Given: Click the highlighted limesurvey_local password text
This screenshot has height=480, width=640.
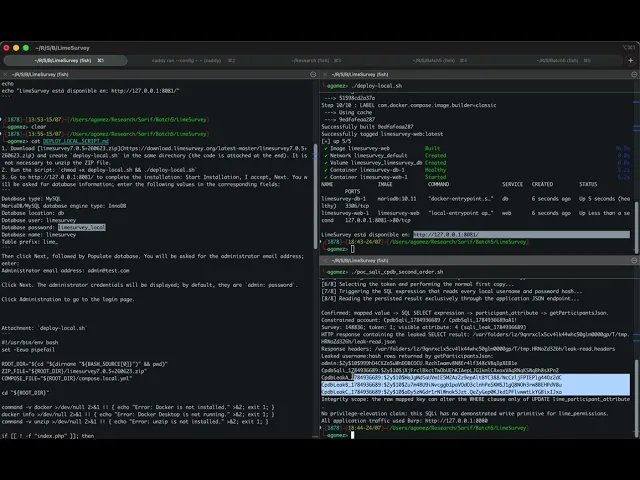Looking at the screenshot, I should 82,227.
